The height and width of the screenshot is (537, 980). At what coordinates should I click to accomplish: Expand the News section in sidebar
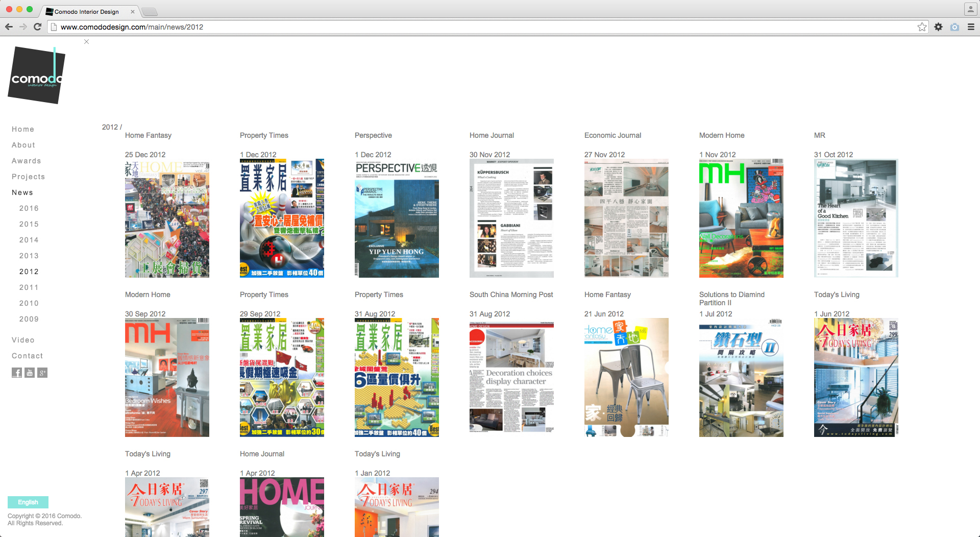(22, 192)
